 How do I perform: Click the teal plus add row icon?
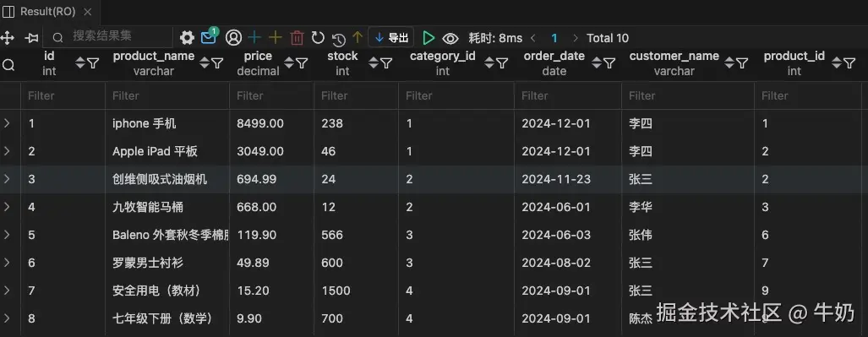[x=254, y=38]
